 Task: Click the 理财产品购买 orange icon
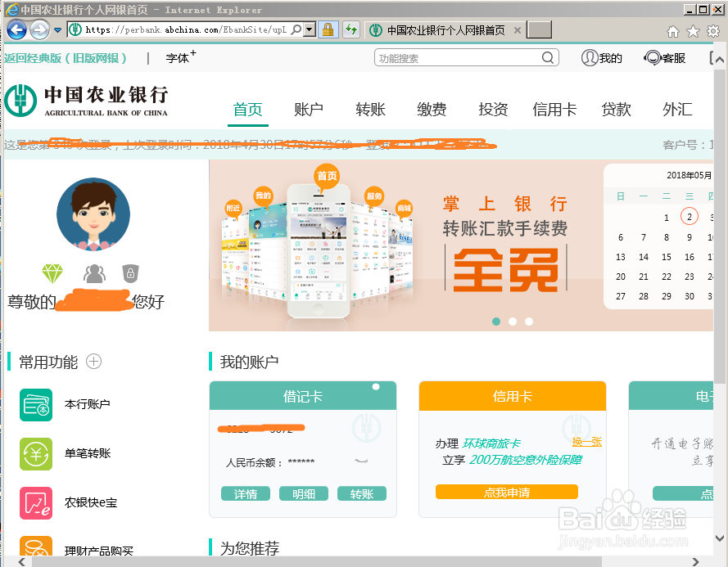(x=36, y=546)
